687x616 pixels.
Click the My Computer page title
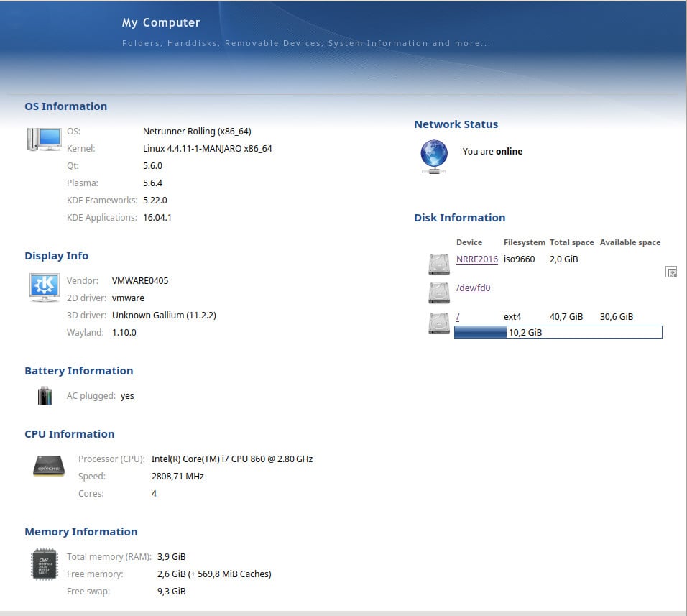[x=161, y=22]
